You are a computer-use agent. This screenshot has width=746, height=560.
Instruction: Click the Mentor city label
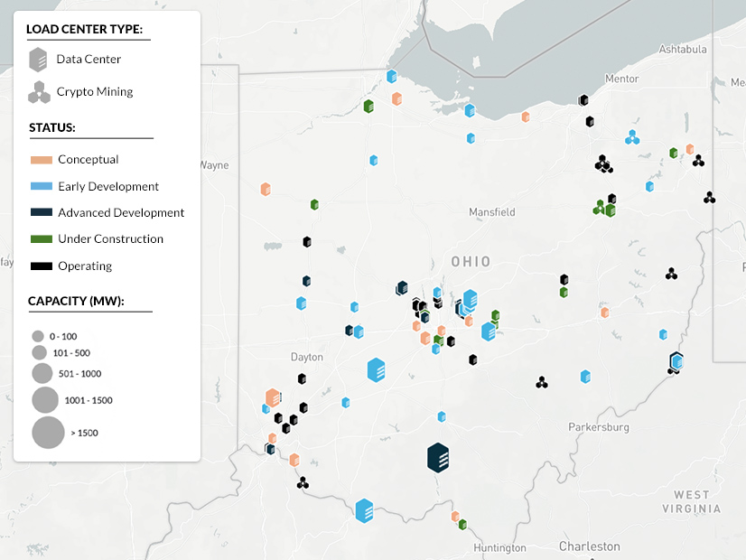pos(622,79)
